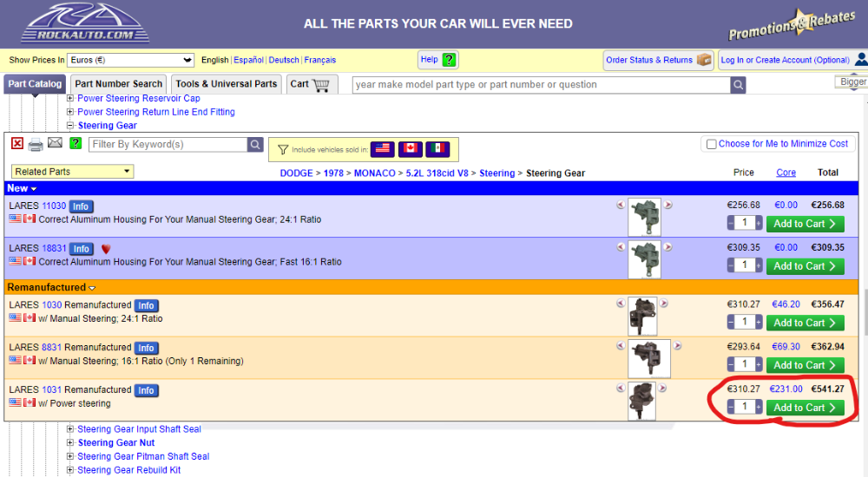Open the Cart tab
The height and width of the screenshot is (477, 868).
[312, 84]
